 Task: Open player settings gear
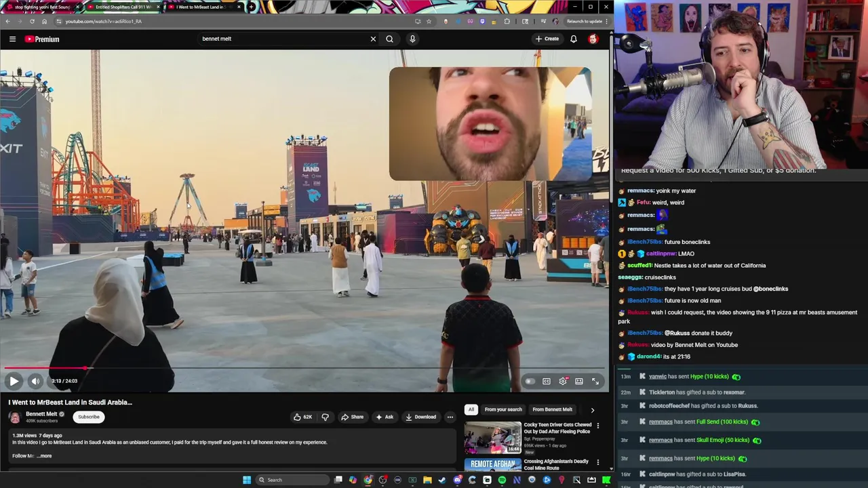[x=563, y=381]
